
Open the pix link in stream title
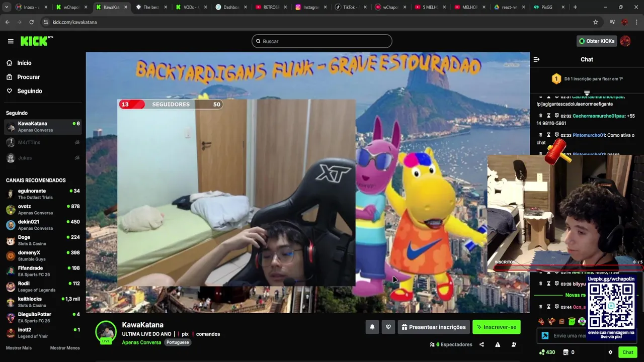185,334
